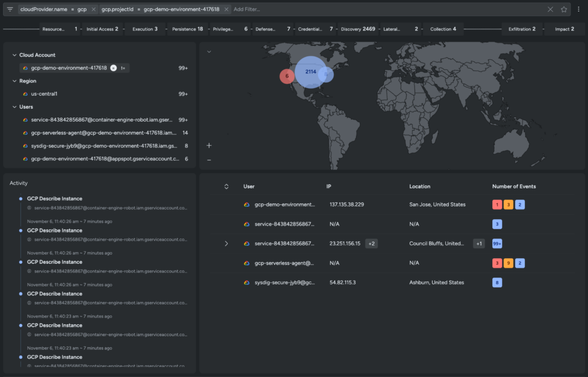Open the three-dot options menu
The width and height of the screenshot is (588, 377).
coord(578,10)
